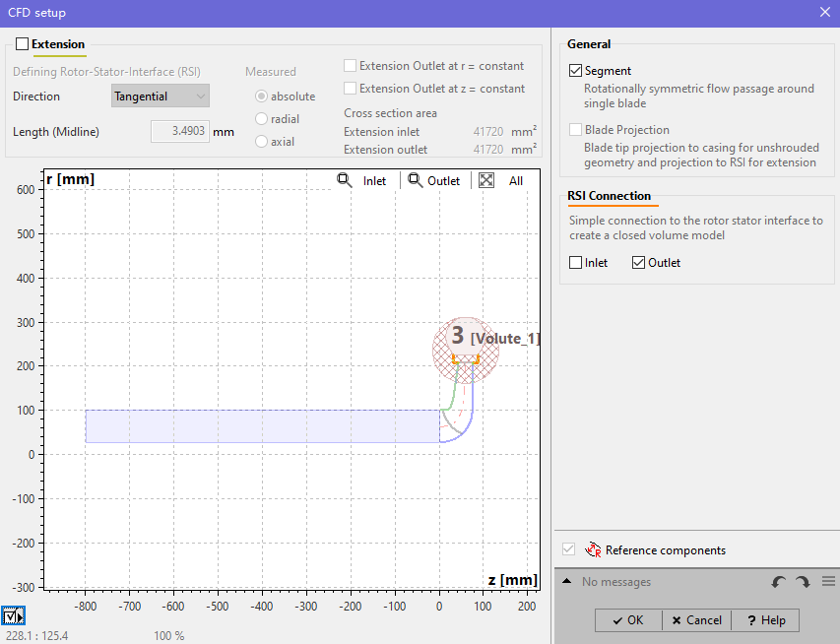Viewport: 840px width, 644px height.
Task: Toggle Extension Outlet at r = constant
Action: pyautogui.click(x=350, y=66)
